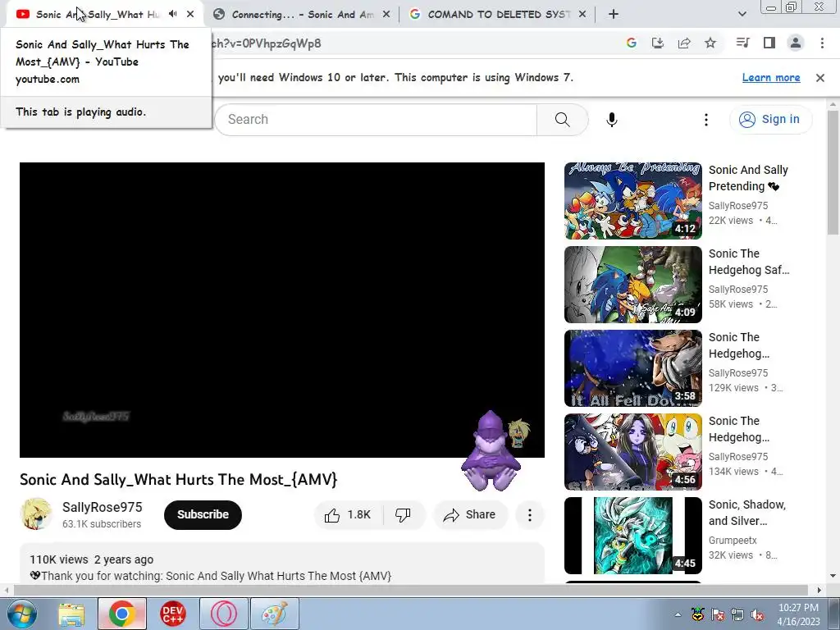Click the Grumpeetx channel name
The image size is (840, 630).
click(733, 540)
